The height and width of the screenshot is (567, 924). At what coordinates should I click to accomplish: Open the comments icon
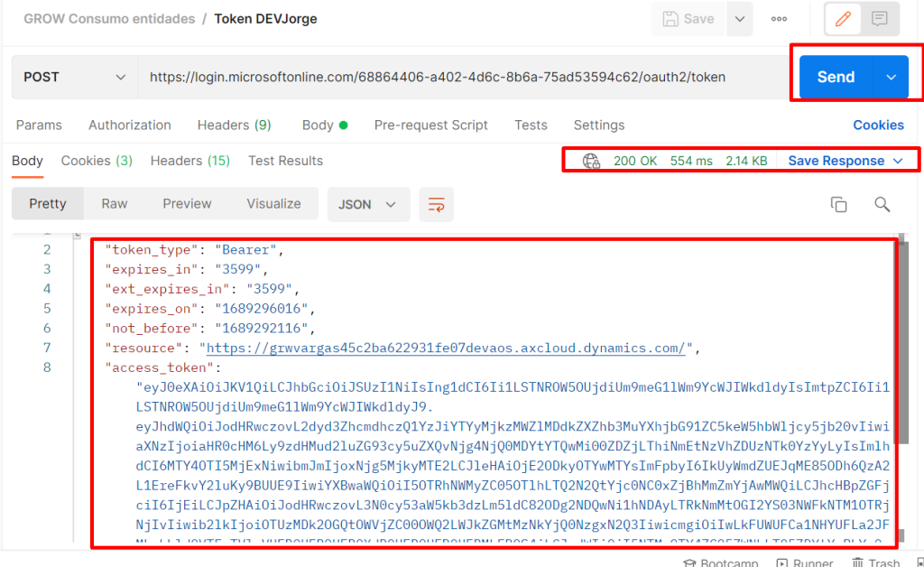coord(880,19)
